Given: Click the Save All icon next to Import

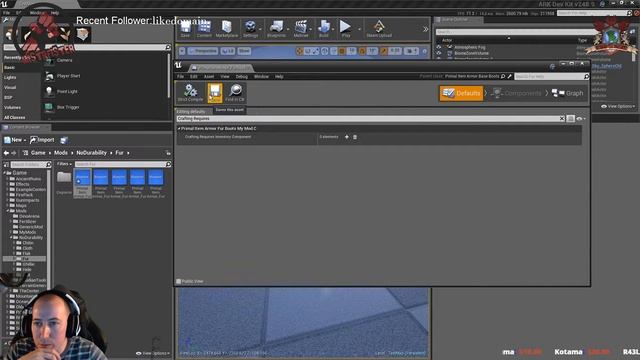Looking at the screenshot, I should 64,140.
